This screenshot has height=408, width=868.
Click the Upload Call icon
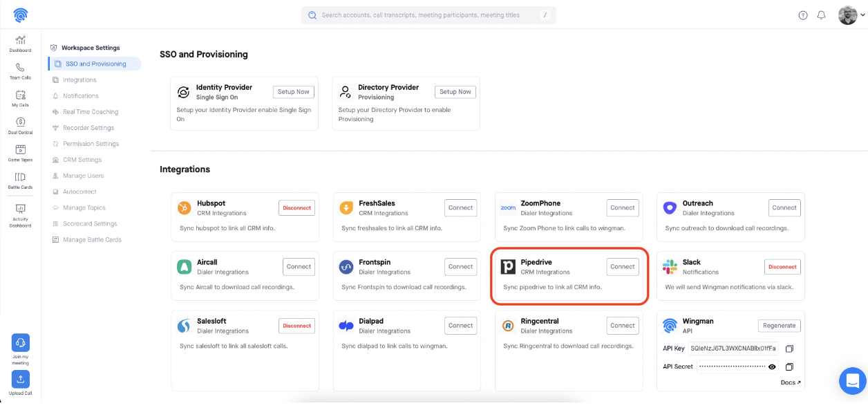(x=21, y=379)
